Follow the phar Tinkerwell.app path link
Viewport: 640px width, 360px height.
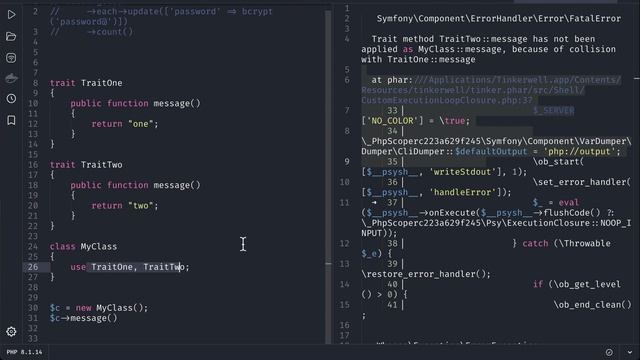coord(491,90)
